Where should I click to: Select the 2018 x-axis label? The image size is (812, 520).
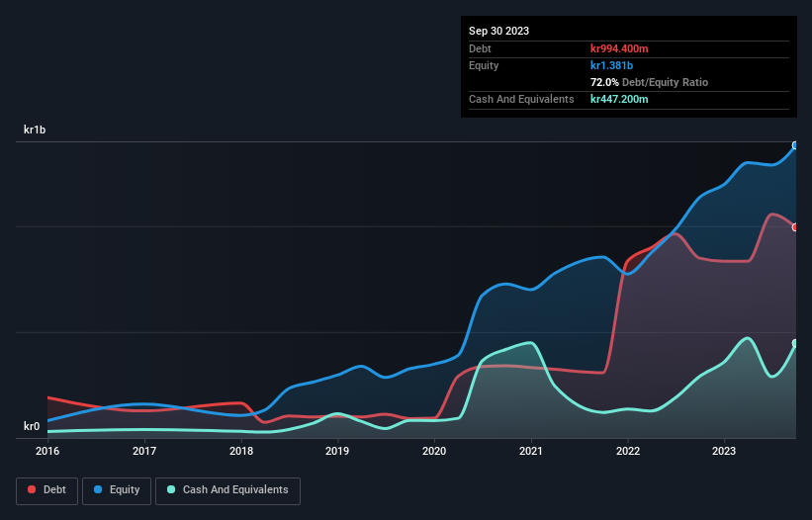click(x=240, y=451)
